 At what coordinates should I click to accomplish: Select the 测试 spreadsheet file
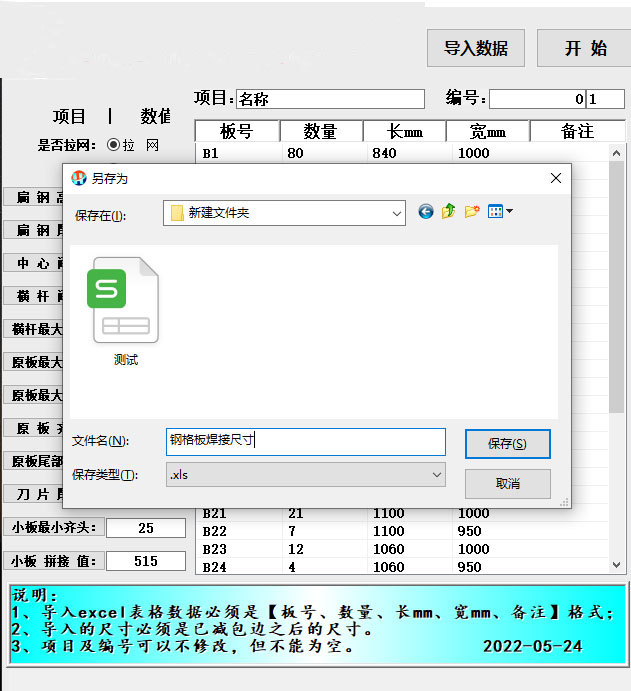125,311
